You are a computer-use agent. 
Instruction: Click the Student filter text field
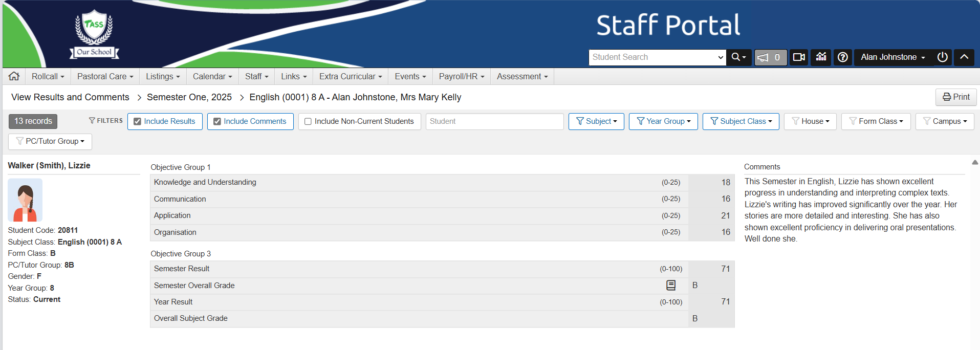(494, 122)
